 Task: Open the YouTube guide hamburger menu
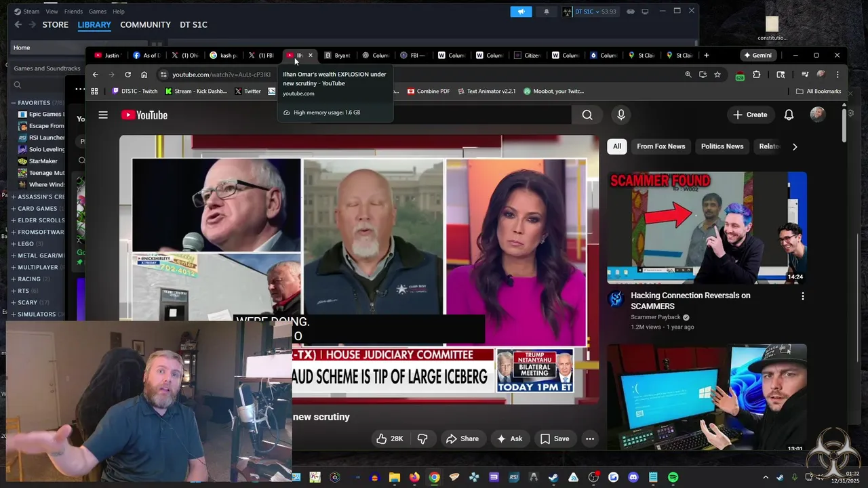click(103, 115)
